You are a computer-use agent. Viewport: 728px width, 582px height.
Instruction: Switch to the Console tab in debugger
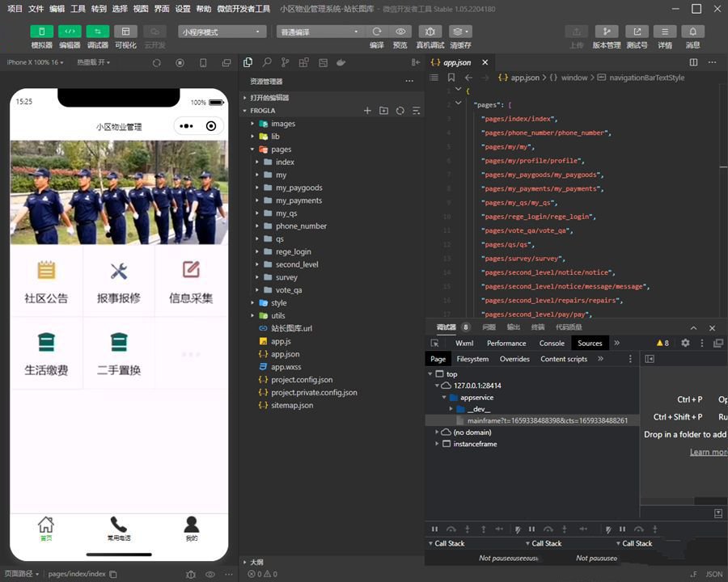point(551,343)
